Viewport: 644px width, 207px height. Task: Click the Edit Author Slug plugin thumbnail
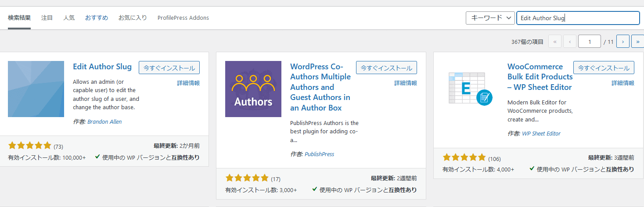[x=36, y=89]
